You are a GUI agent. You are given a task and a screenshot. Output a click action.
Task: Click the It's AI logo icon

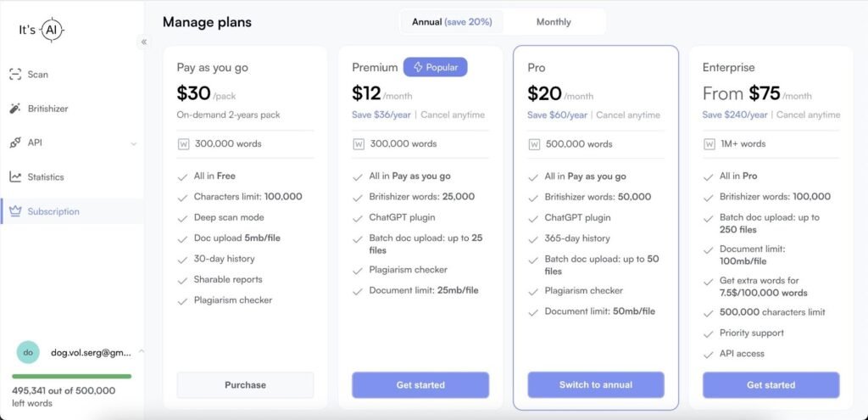tap(52, 30)
